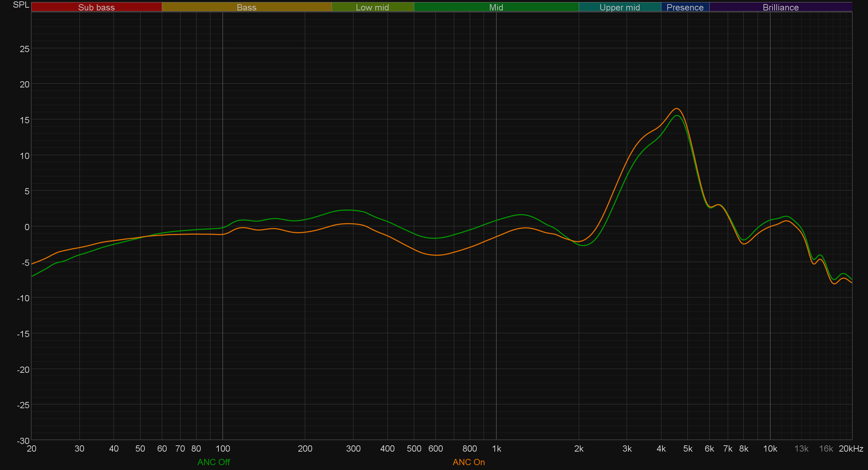Click the ANC On legend label

point(468,462)
